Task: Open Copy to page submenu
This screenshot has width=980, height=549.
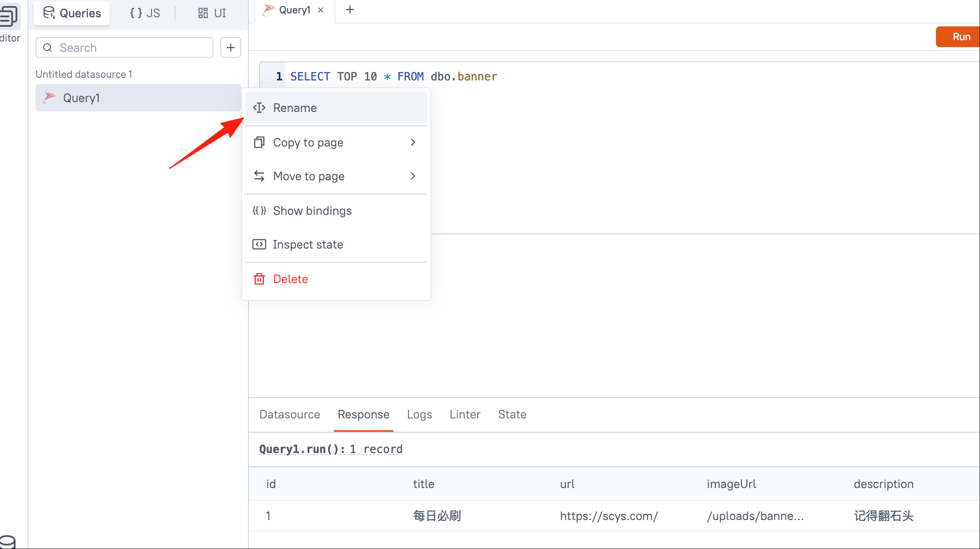Action: pos(336,142)
